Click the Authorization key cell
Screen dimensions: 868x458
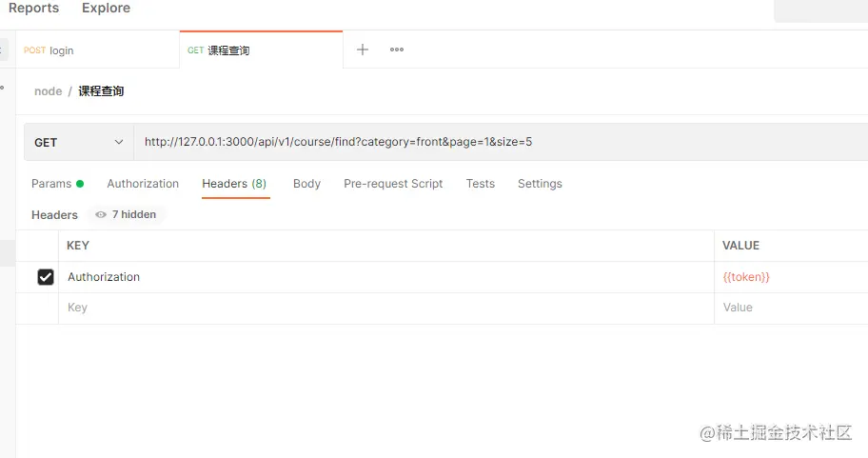tap(385, 277)
